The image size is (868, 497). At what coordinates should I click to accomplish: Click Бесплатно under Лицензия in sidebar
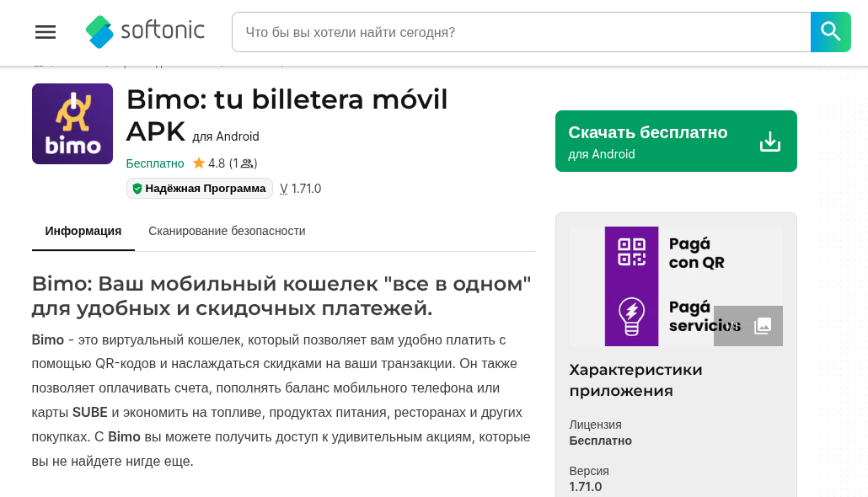click(600, 441)
